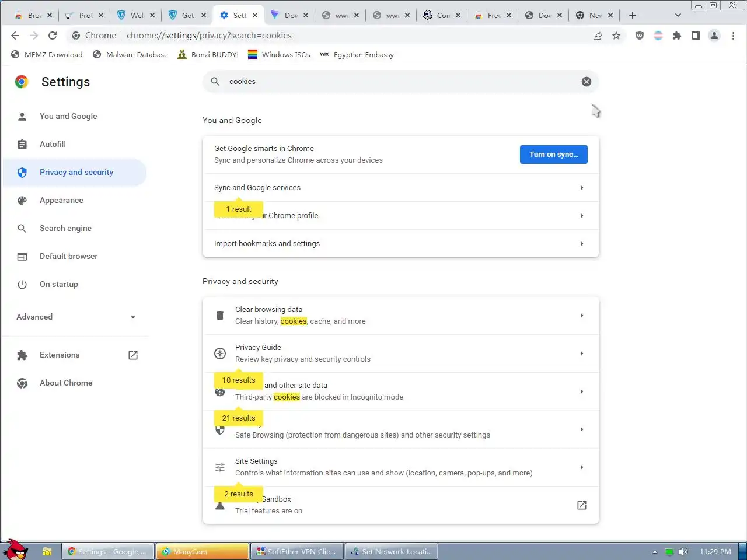Image resolution: width=747 pixels, height=560 pixels.
Task: Switch to the 'Get' tab
Action: point(187,15)
